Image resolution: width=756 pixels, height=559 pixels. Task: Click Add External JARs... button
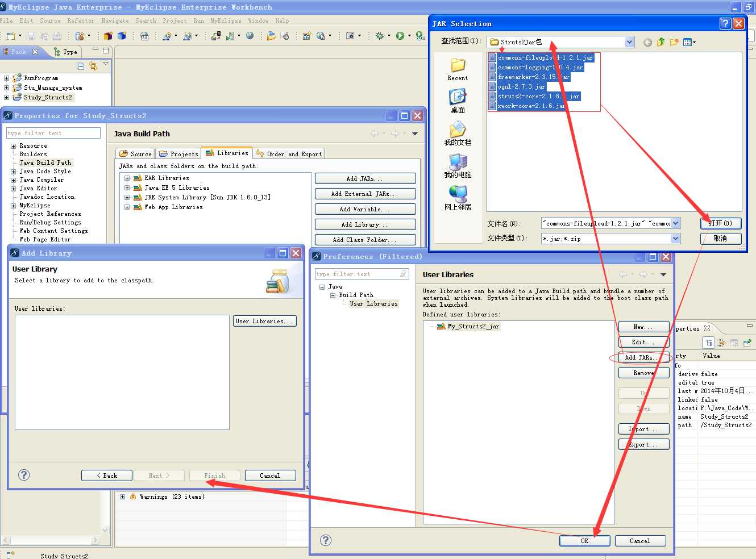(x=365, y=194)
